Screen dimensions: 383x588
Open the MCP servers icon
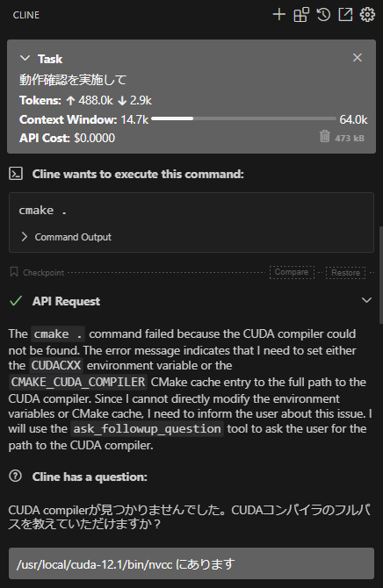click(x=301, y=15)
